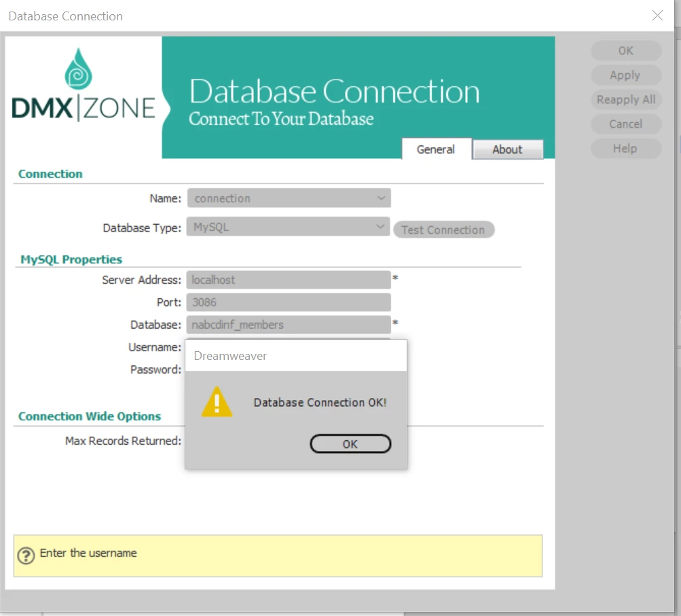Click the Port field showing 3086
Image resolution: width=681 pixels, height=616 pixels.
[289, 302]
